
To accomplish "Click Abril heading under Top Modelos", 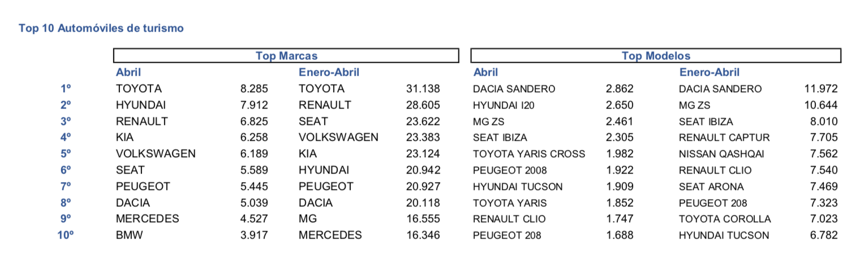I will pyautogui.click(x=485, y=72).
